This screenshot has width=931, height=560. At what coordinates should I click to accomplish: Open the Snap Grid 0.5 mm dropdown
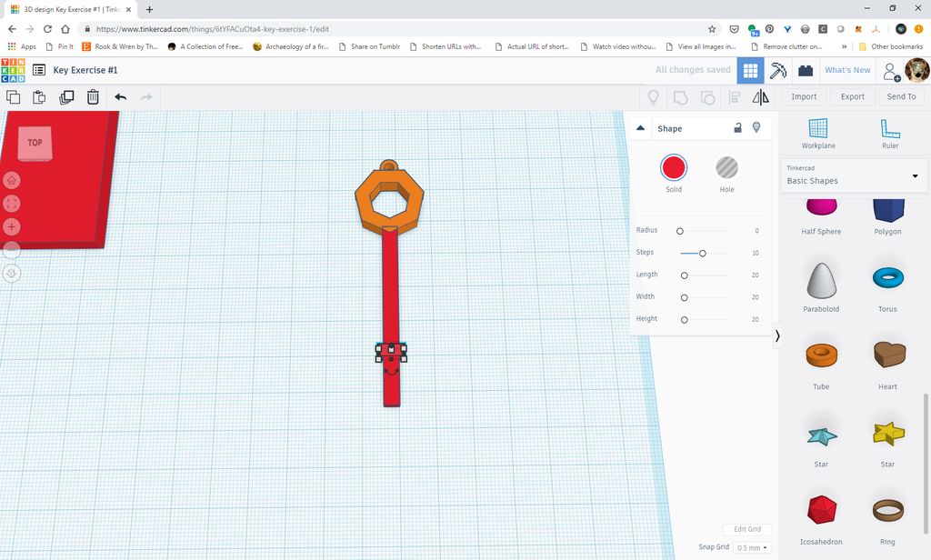752,547
